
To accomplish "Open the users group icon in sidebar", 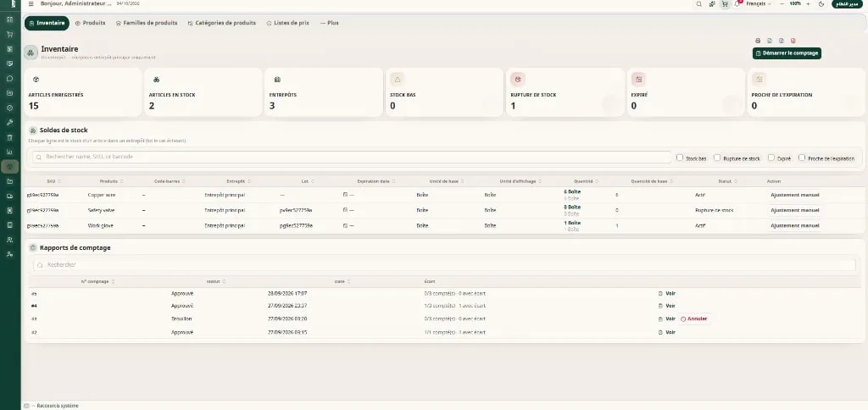I will pos(9,240).
